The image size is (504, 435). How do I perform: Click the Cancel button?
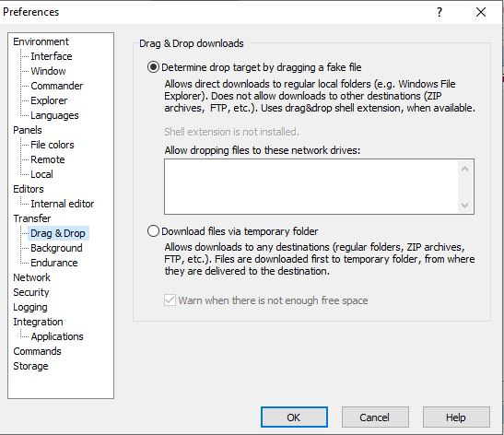[x=375, y=417]
